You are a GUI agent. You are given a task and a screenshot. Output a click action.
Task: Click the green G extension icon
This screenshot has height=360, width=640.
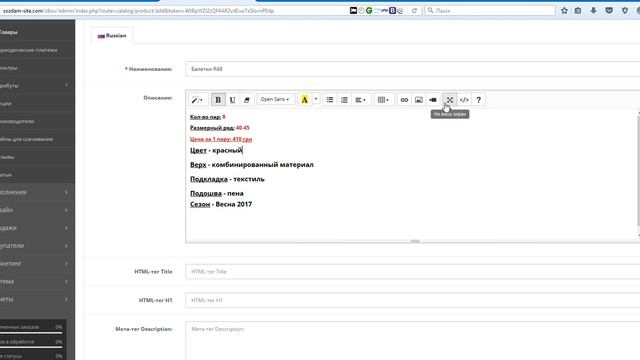click(369, 11)
